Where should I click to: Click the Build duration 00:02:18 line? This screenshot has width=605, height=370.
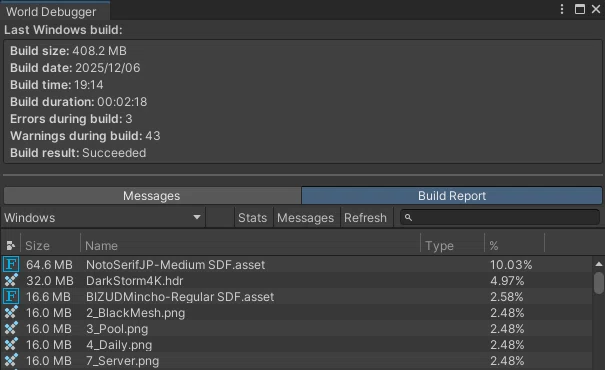pyautogui.click(x=79, y=101)
